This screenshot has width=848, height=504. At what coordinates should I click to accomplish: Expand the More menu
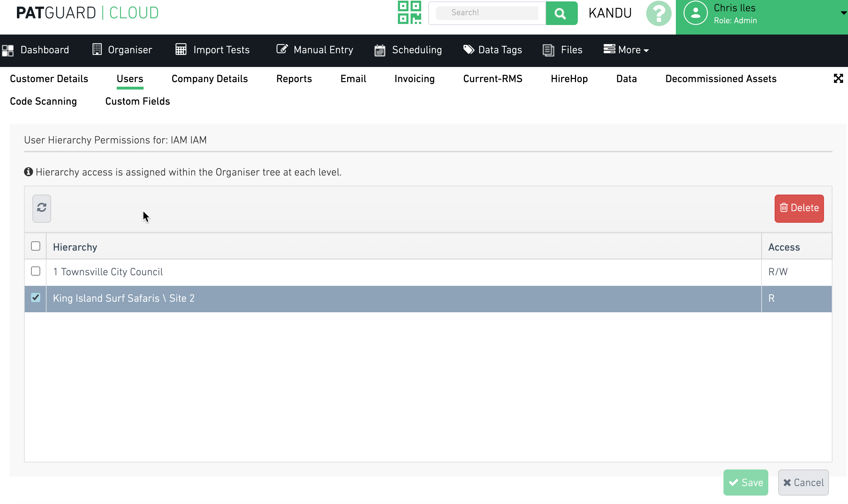pos(626,50)
